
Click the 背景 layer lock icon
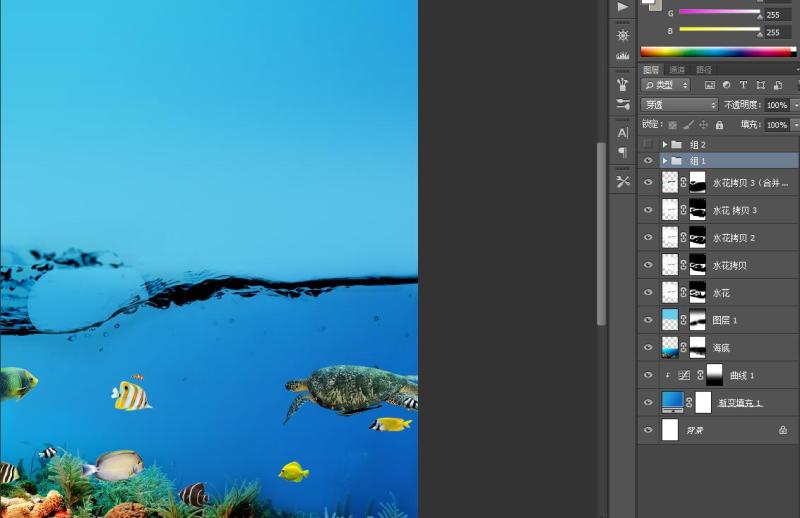(x=783, y=430)
